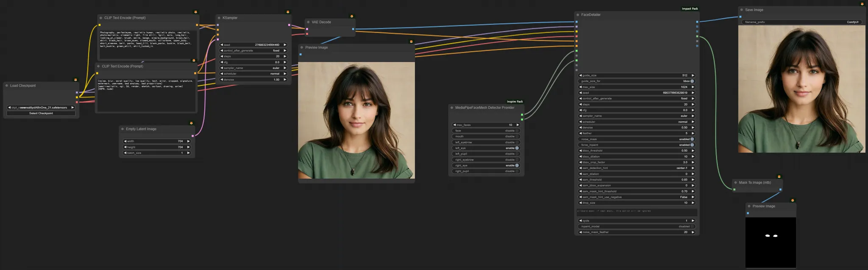Image resolution: width=868 pixels, height=270 pixels.
Task: Click the Select Checkpoint button
Action: click(41, 114)
